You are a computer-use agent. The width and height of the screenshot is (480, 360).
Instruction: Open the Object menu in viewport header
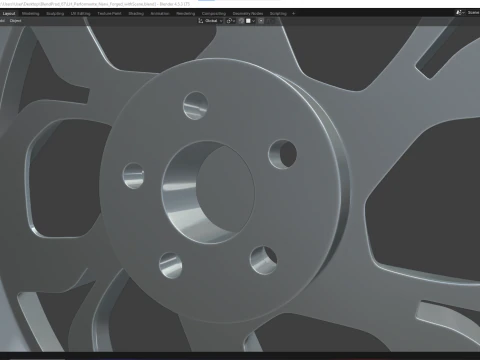tap(15, 21)
